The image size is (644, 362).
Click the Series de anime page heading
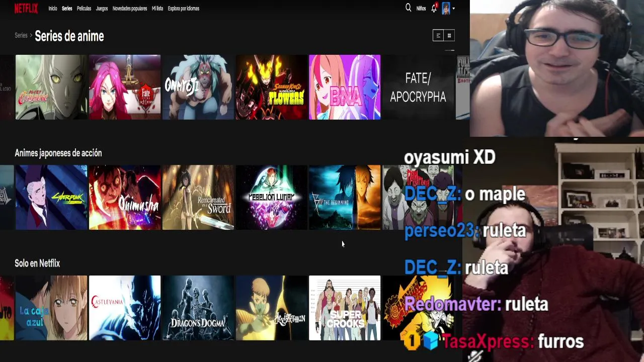point(69,36)
